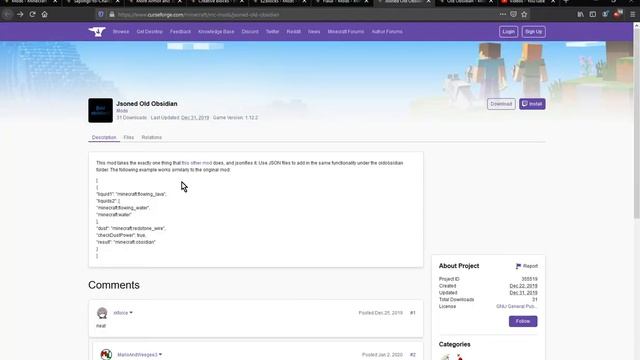
Task: Click the first commenter's avatar
Action: pos(102,313)
